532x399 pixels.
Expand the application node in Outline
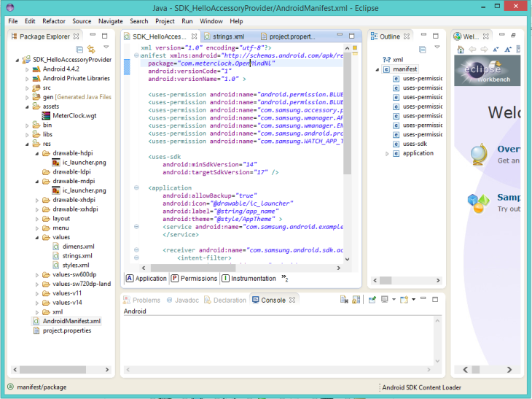click(x=388, y=154)
